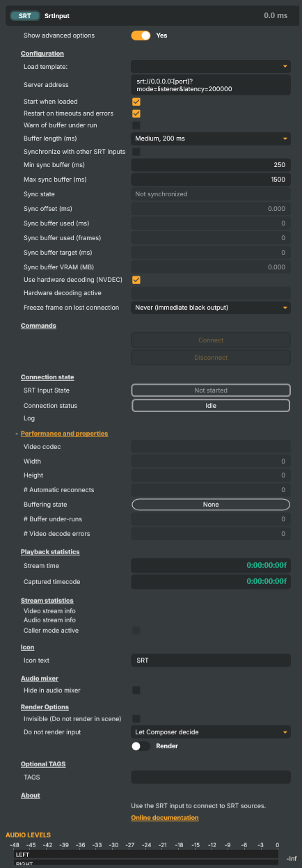Viewport: 302px width, 868px height.
Task: Click the Buffering state None indicator
Action: (211, 505)
